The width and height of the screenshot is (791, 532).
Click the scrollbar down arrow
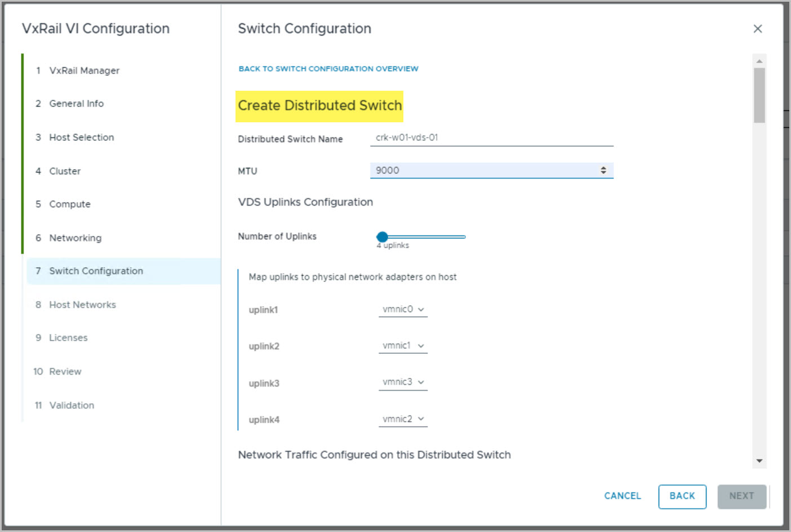click(x=759, y=460)
